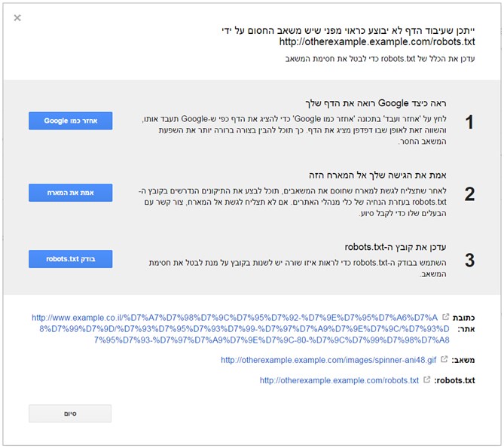The height and width of the screenshot is (448, 504).
Task: Click external-link icon beside the robots.txt URL
Action: point(426,381)
